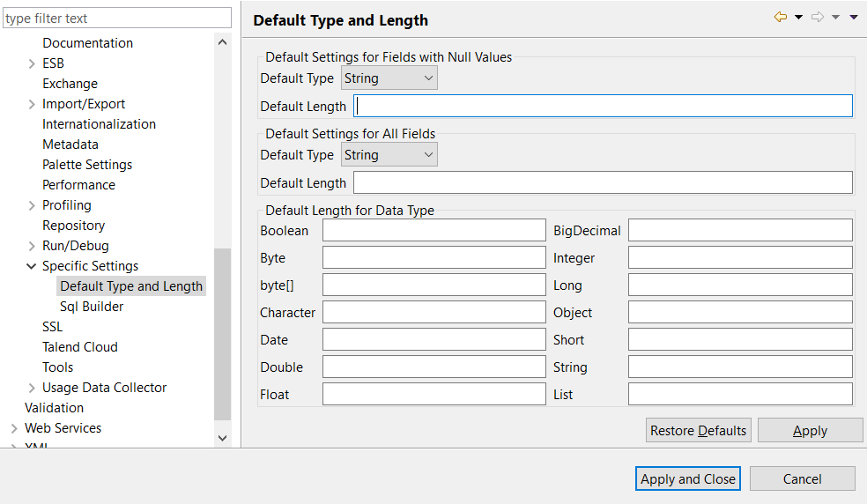The width and height of the screenshot is (867, 504).
Task: Expand the Usage Data Collector node
Action: pyautogui.click(x=32, y=388)
